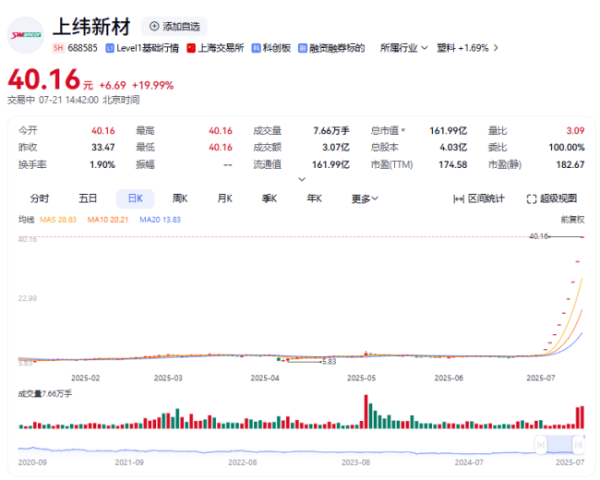Click the 换手率 value 1.90%

tap(102, 165)
